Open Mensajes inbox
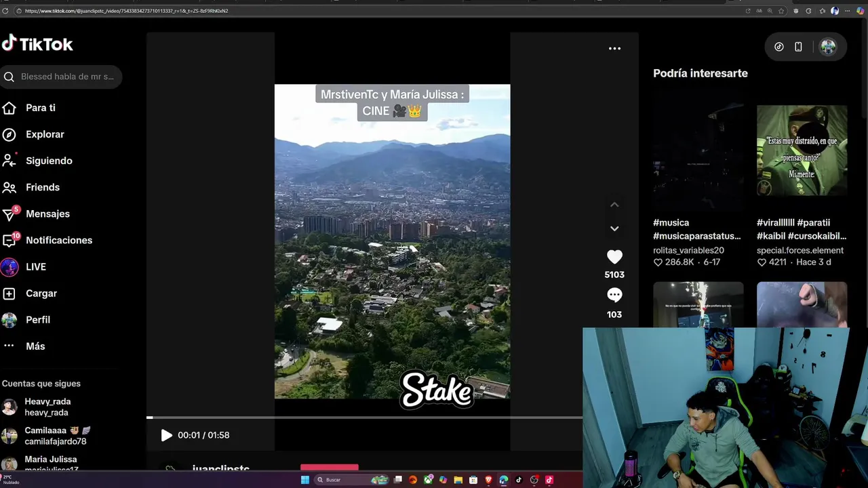 (36, 213)
